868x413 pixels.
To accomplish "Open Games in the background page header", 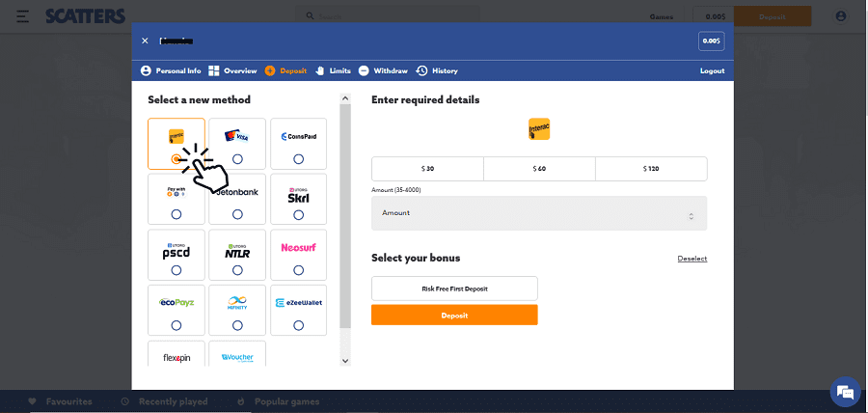I will [x=662, y=16].
